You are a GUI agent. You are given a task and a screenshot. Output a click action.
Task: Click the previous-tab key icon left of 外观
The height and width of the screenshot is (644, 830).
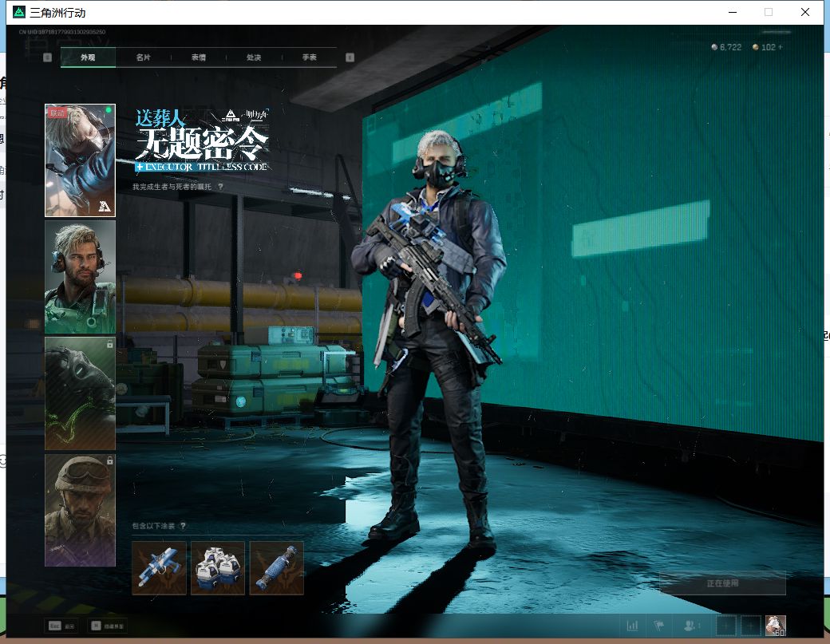pyautogui.click(x=47, y=57)
